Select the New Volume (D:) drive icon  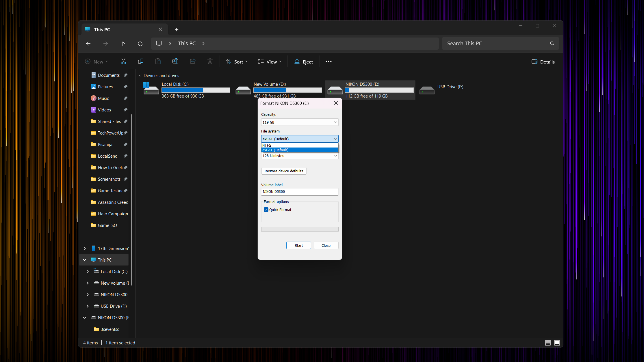[x=243, y=90]
